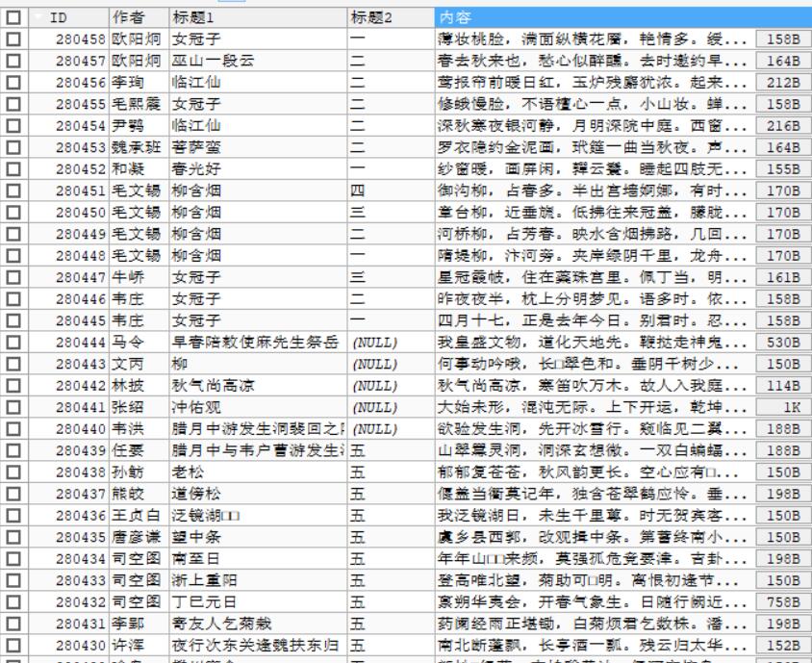
Task: Sort by the 标题2 column header
Action: (x=391, y=17)
